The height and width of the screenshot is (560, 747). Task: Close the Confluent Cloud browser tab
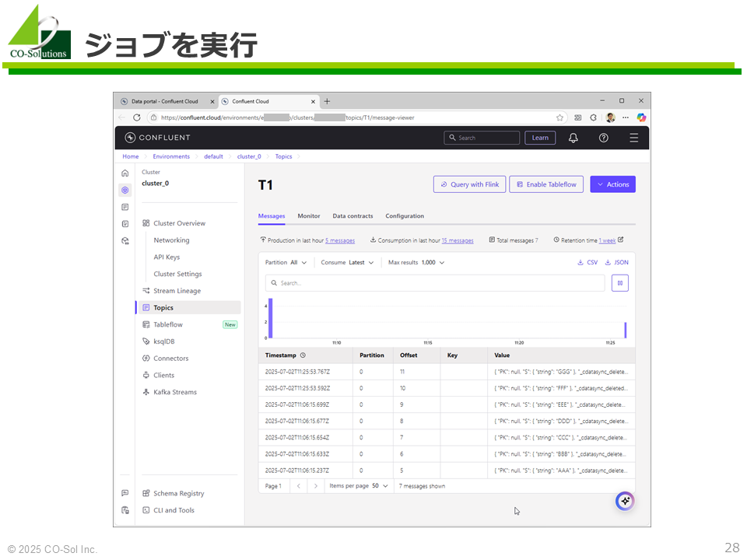[313, 101]
